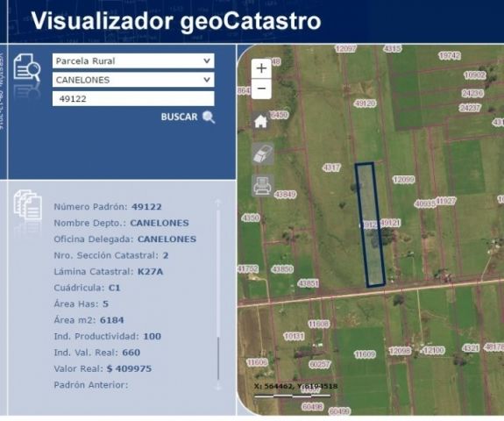Click the home extent icon on map
This screenshot has width=504, height=421.
260,121
